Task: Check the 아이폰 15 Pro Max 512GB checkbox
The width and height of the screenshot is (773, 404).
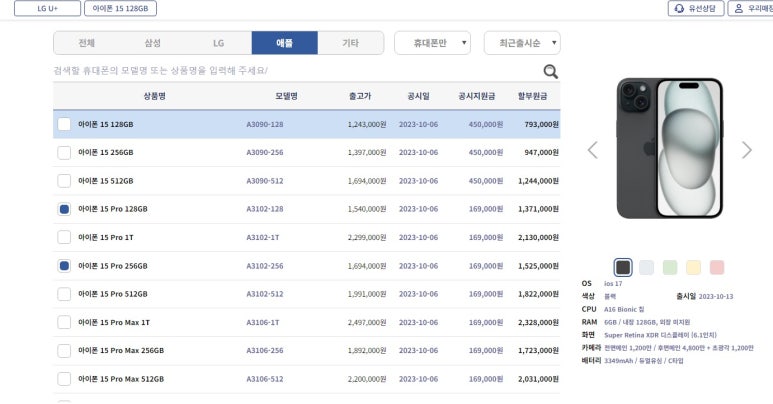Action: coord(64,379)
